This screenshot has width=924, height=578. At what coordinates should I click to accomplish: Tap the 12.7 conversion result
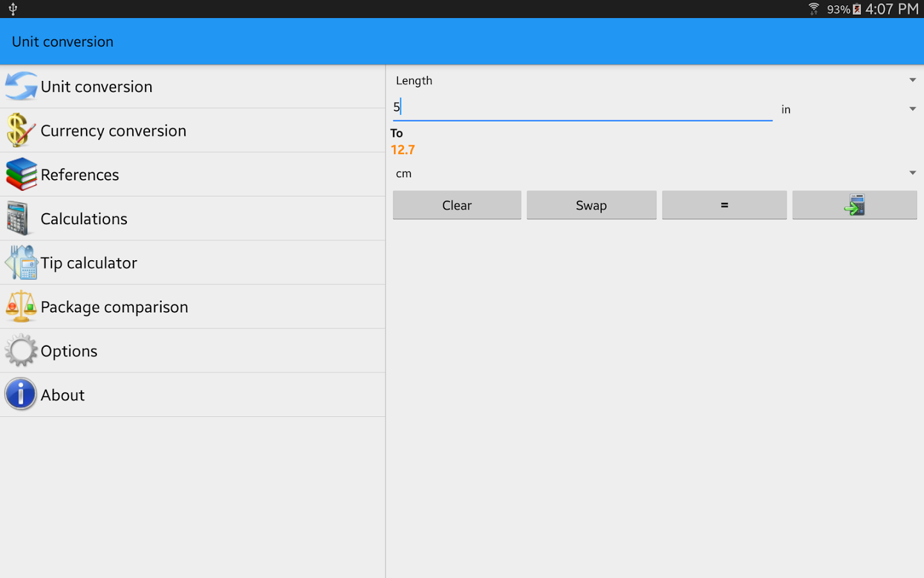(403, 150)
